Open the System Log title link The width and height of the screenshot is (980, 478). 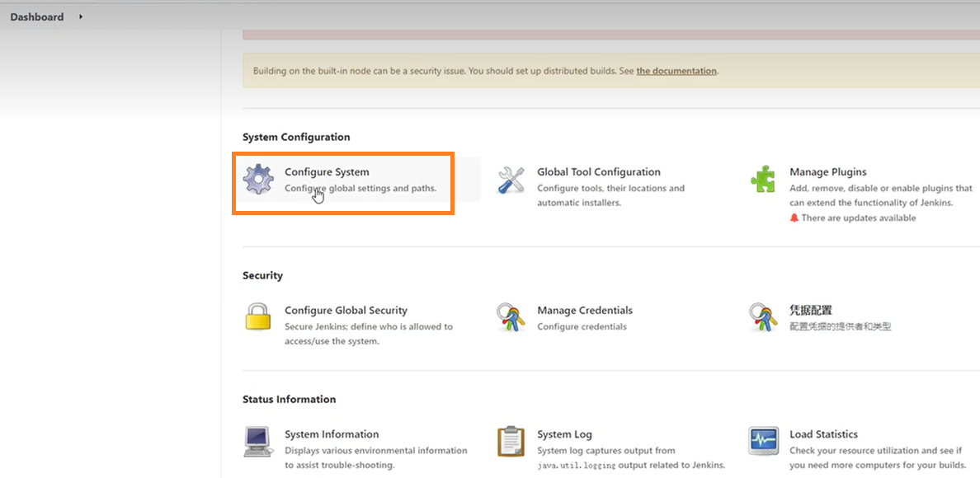tap(564, 434)
